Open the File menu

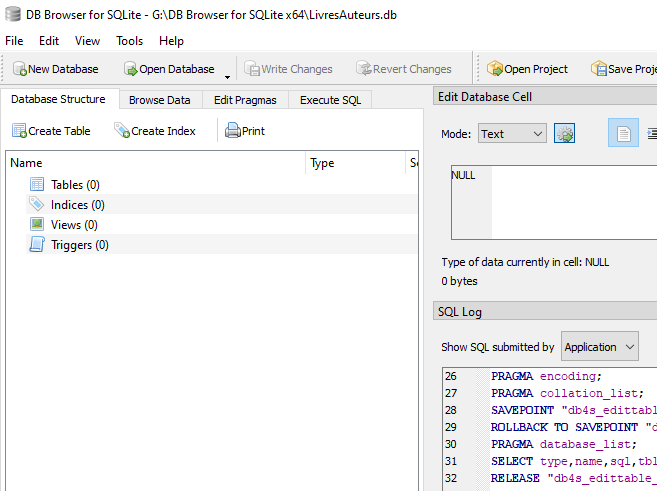click(14, 41)
